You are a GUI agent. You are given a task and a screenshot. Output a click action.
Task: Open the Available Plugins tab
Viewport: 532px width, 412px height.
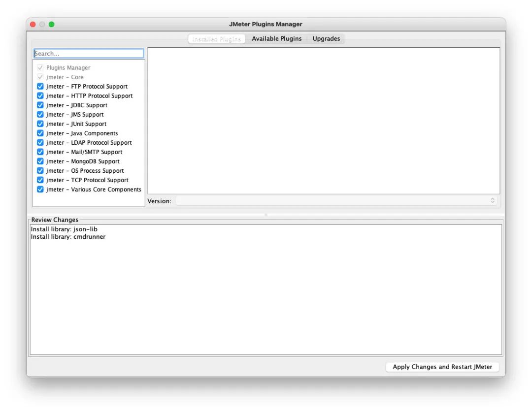[276, 39]
